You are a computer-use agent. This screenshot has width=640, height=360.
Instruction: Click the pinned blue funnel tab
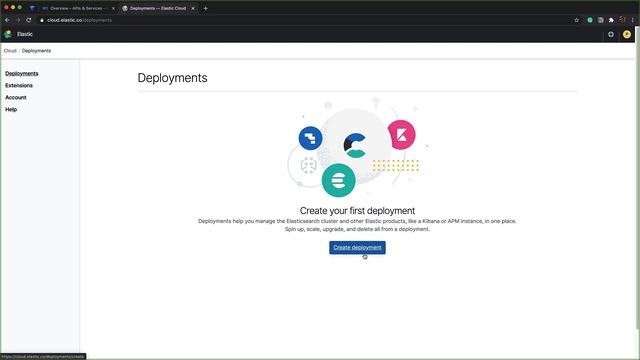click(32, 8)
